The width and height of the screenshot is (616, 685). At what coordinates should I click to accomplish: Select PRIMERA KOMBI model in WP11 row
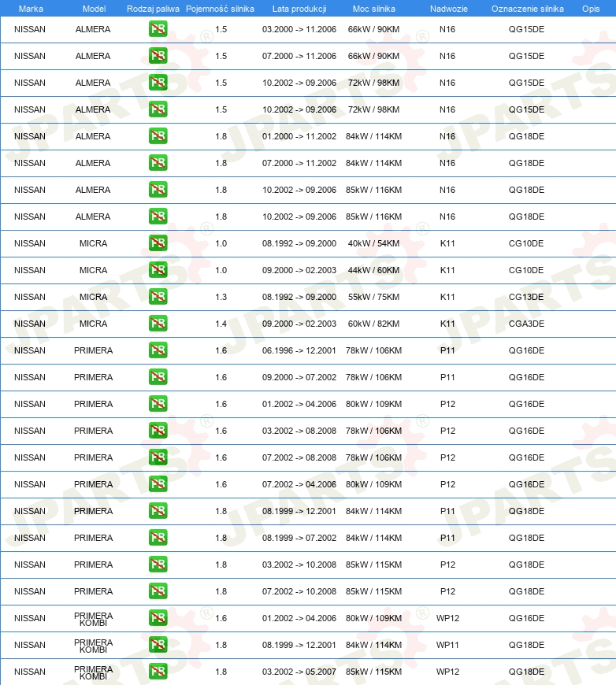point(94,646)
